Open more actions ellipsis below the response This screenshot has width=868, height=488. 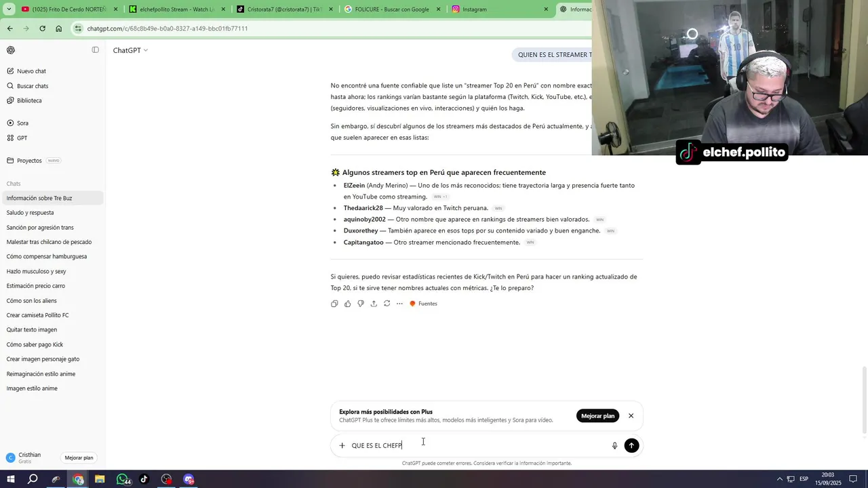pos(399,304)
